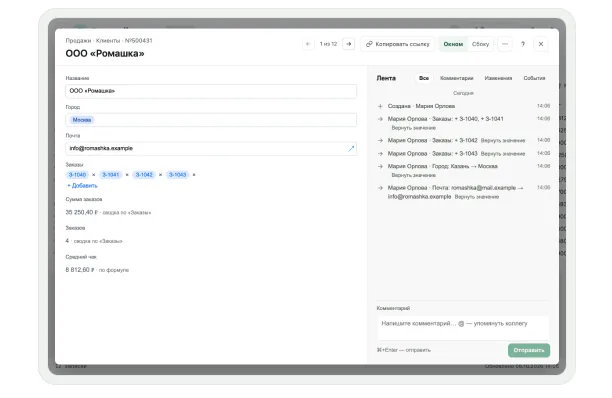Open order chip З-1040
612x398 pixels.
77,175
